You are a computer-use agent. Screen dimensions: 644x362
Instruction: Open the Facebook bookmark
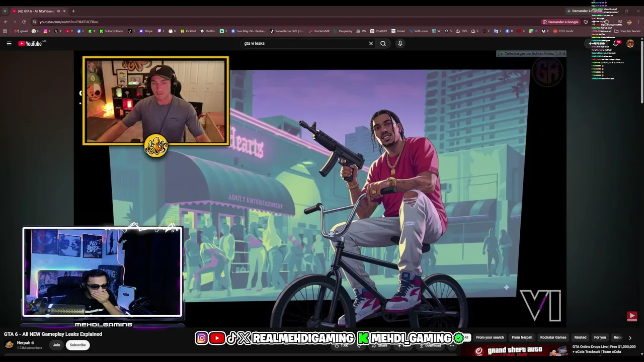click(80, 31)
